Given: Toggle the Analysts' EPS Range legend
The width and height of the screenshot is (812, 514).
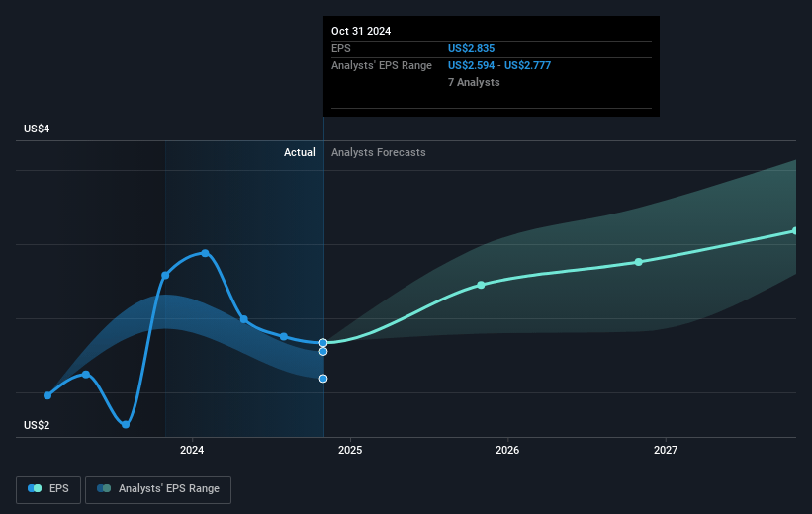Looking at the screenshot, I should (x=158, y=489).
